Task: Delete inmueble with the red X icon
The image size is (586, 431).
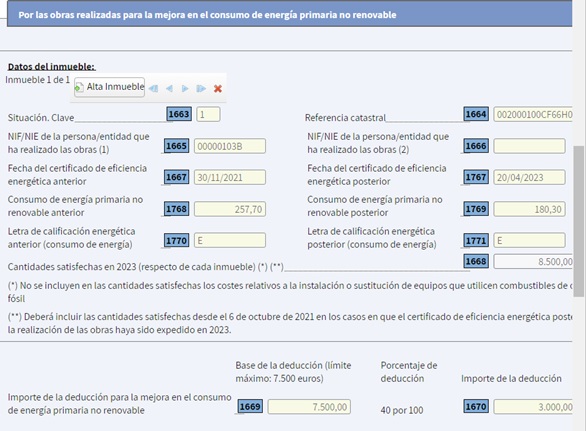Action: [x=218, y=89]
